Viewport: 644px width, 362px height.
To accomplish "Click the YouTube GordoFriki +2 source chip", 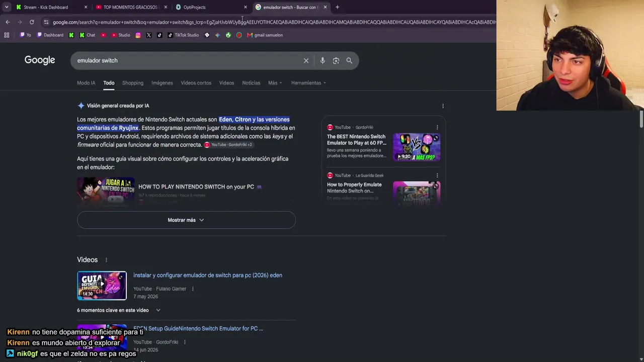I will coord(228,145).
